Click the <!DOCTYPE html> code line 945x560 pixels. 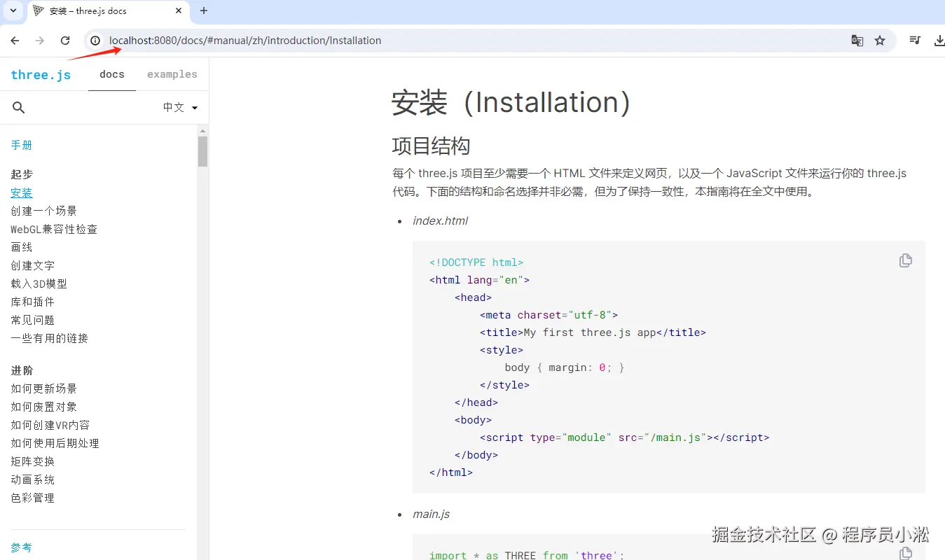click(476, 262)
